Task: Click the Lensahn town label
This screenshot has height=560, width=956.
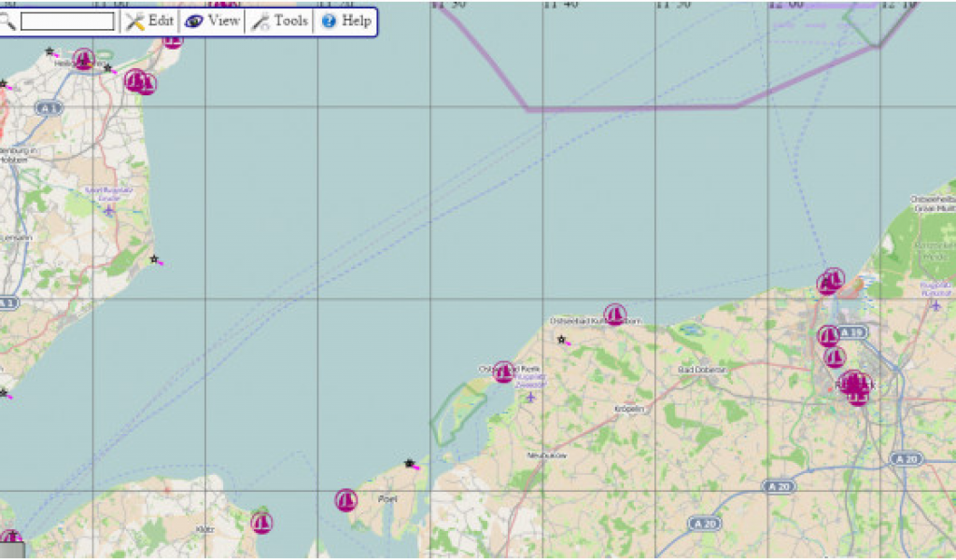Action: click(15, 238)
